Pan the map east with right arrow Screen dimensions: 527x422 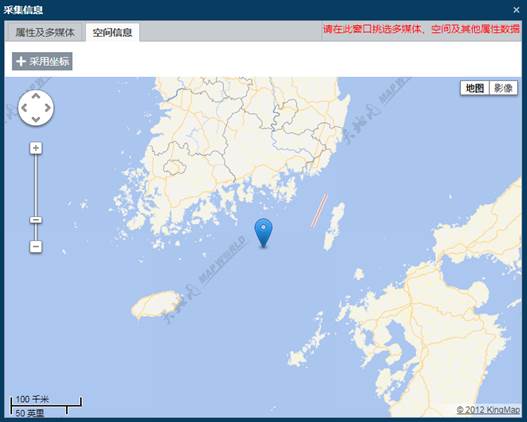click(47, 108)
